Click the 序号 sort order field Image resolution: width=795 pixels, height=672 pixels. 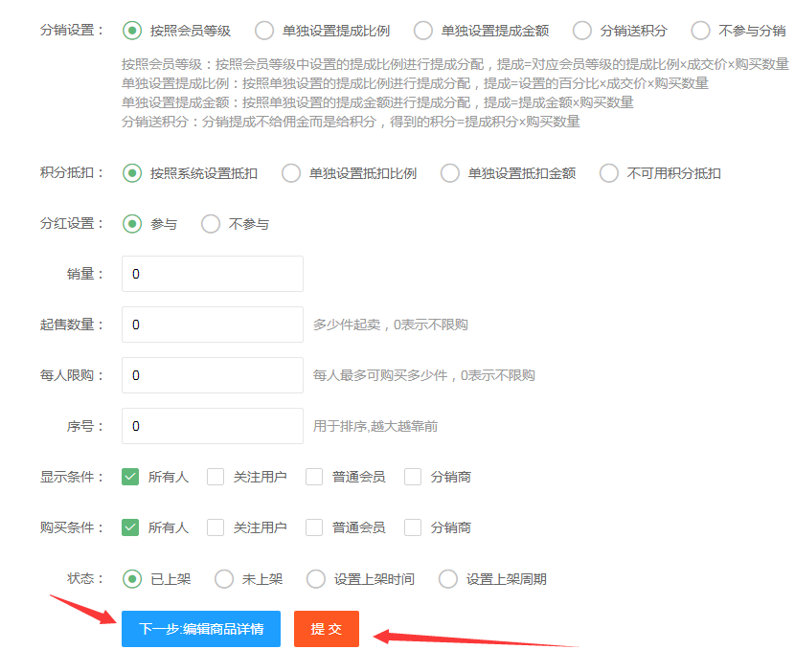212,426
